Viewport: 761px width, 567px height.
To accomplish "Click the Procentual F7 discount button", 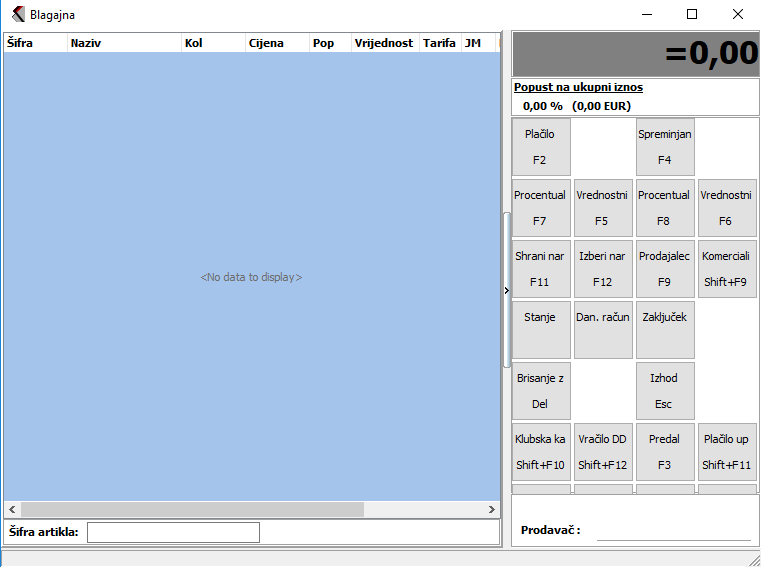I will coord(541,208).
